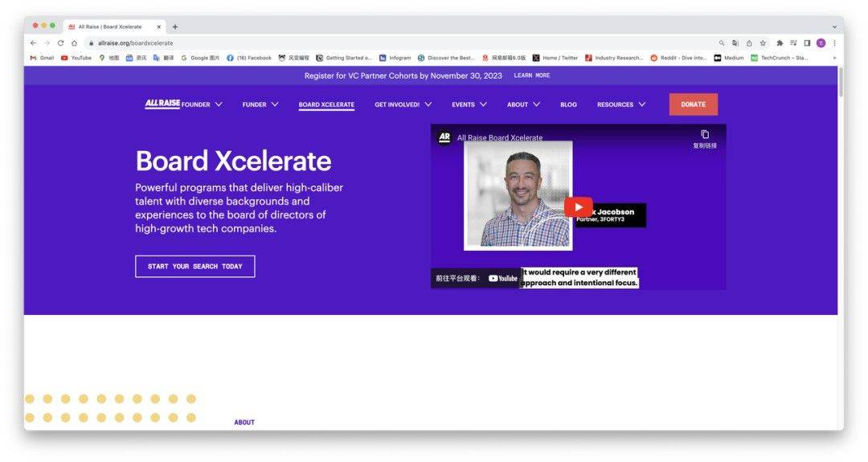
Task: Open the media control playlist icon
Action: pos(793,43)
